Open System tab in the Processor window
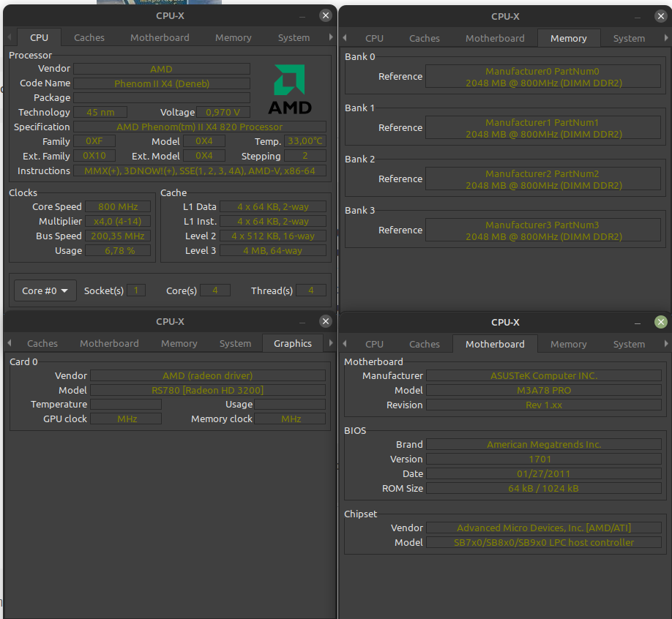The image size is (672, 619). tap(294, 38)
